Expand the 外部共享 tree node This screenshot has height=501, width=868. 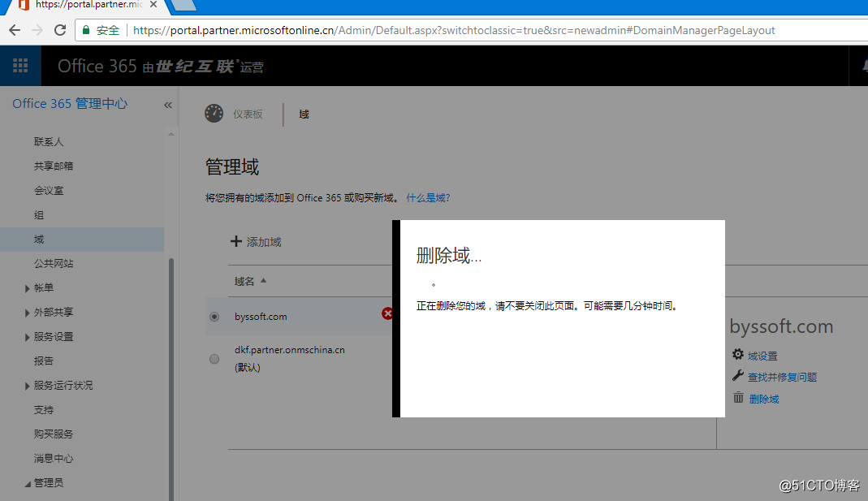pyautogui.click(x=27, y=313)
